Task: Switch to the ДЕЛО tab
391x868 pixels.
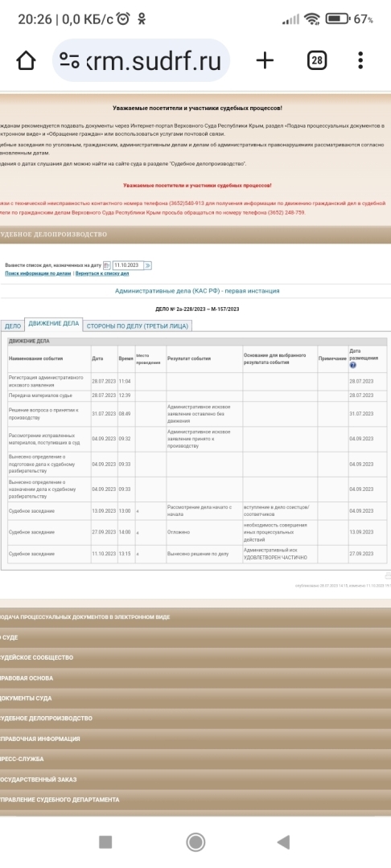Action: pyautogui.click(x=13, y=326)
